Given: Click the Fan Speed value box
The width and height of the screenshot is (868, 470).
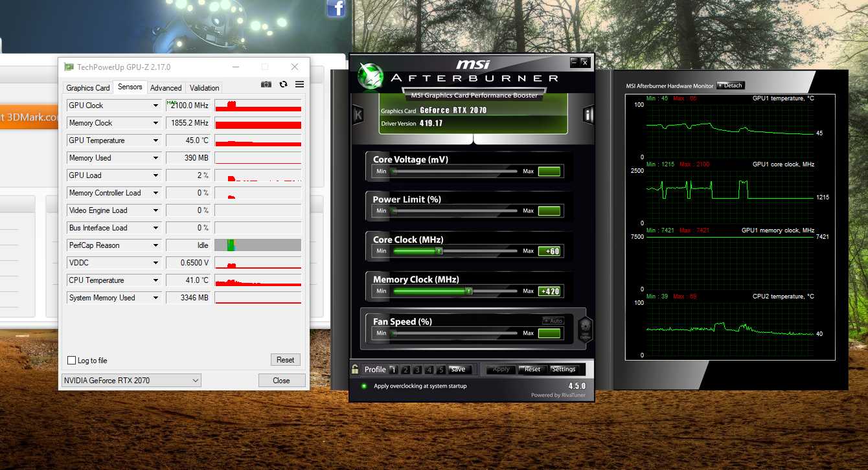Looking at the screenshot, I should click(549, 333).
